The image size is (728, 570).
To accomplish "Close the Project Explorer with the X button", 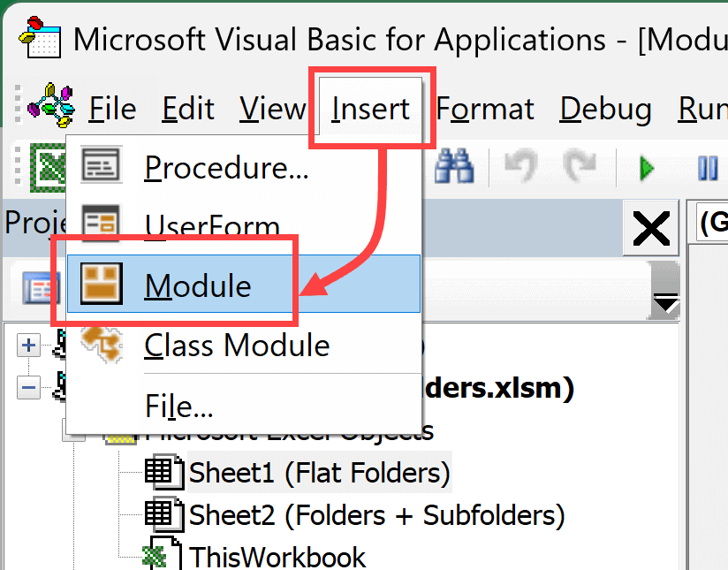I will [650, 228].
